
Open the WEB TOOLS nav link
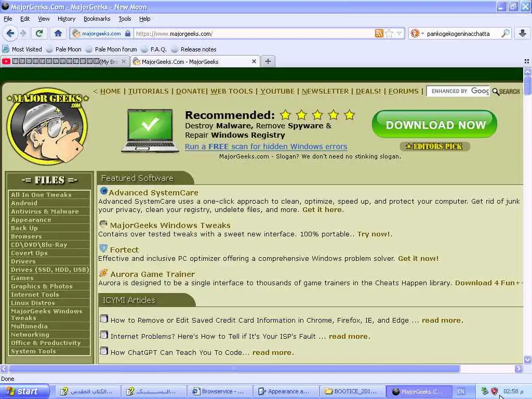[x=231, y=91]
